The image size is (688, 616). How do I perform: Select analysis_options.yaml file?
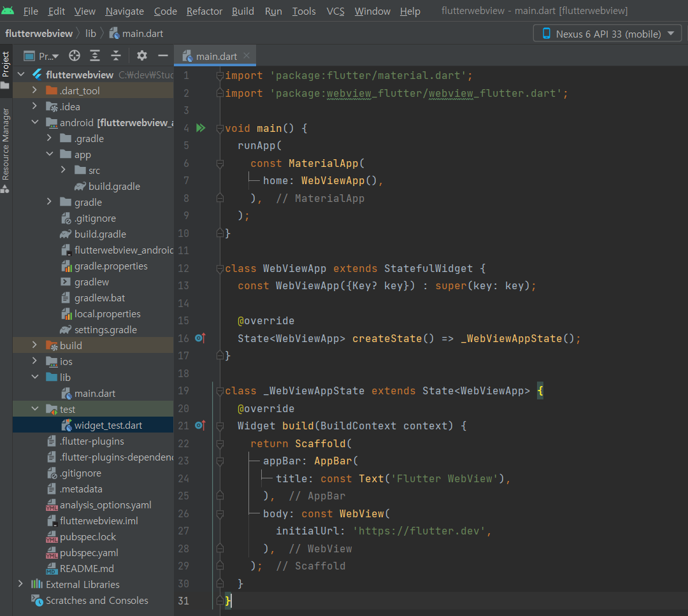pyautogui.click(x=99, y=505)
